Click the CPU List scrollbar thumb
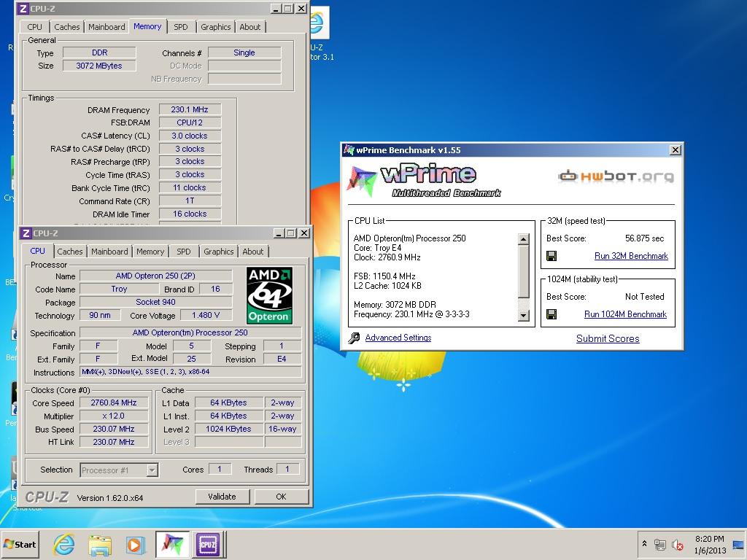Viewport: 747px width, 560px height. coord(523,271)
